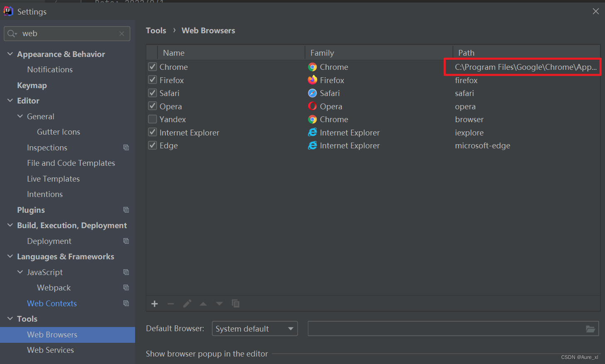Open the Web Contexts settings link

click(x=52, y=303)
